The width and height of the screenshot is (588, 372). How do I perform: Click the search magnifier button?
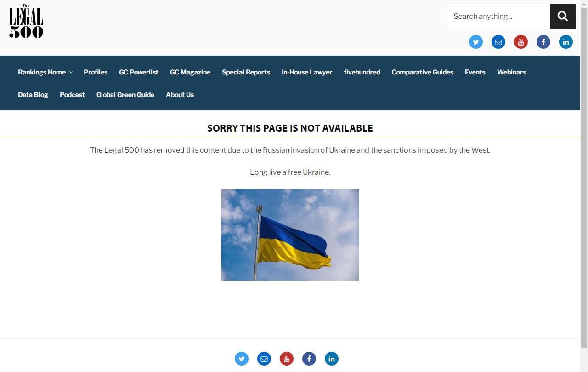(563, 17)
